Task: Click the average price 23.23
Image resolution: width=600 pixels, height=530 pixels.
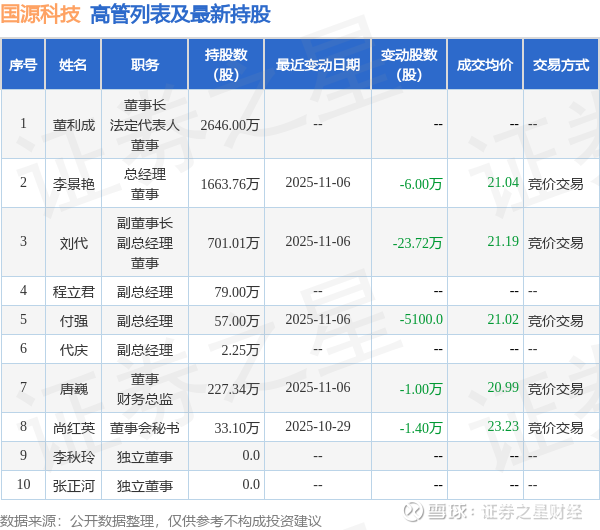Action: (x=503, y=426)
